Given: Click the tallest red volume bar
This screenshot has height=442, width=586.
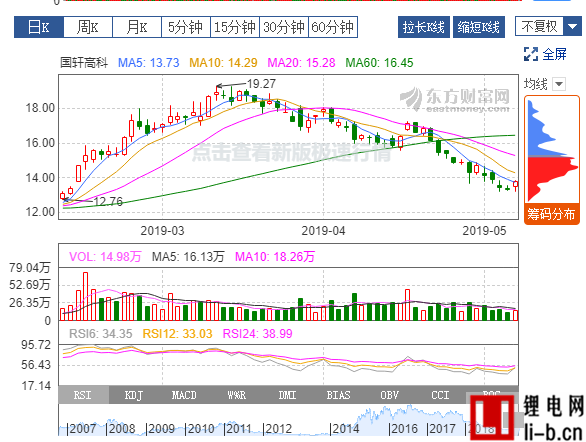Looking at the screenshot, I should 86,296.
